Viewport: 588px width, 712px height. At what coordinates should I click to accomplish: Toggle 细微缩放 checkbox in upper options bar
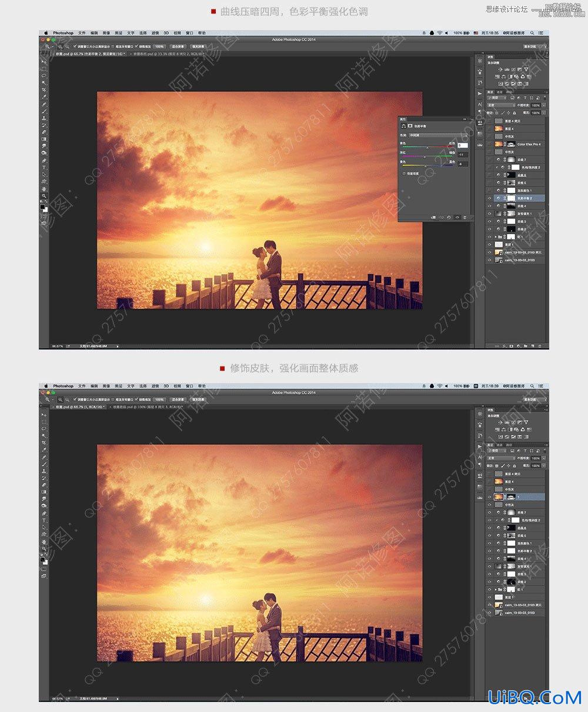[136, 46]
